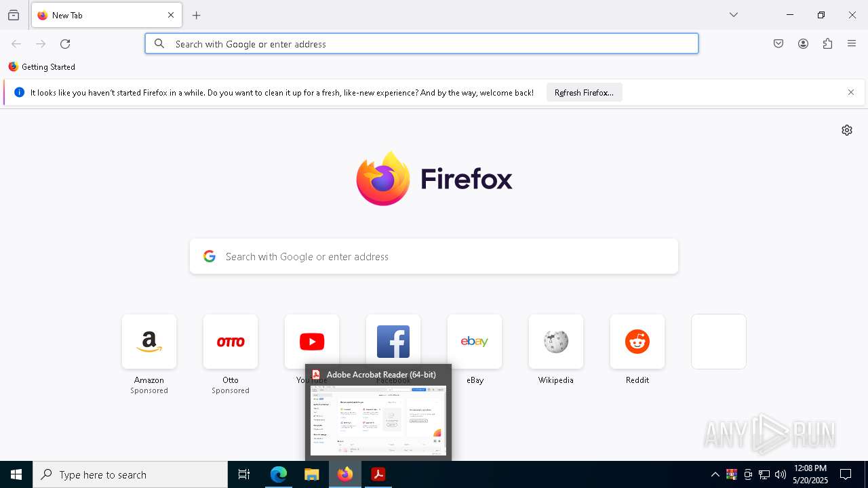The image size is (868, 488).
Task: Click the empty shortcut tile
Action: click(719, 342)
